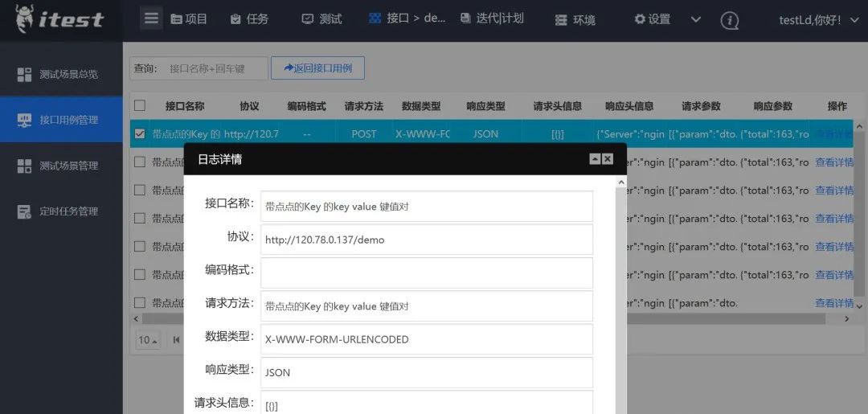Click the 请求头信息 column header
Screen dimensions: 868x414
click(x=558, y=106)
